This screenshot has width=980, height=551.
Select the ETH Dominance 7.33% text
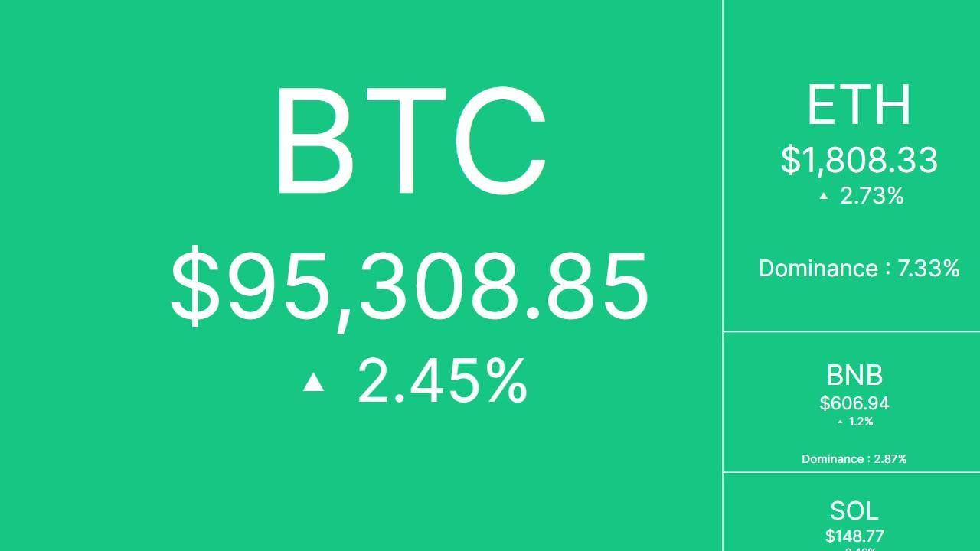click(858, 269)
